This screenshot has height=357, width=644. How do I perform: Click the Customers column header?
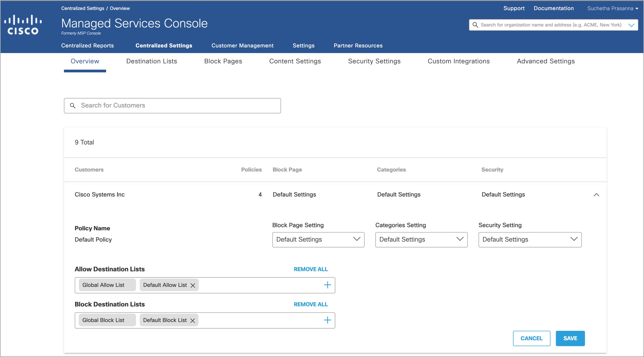(x=89, y=170)
